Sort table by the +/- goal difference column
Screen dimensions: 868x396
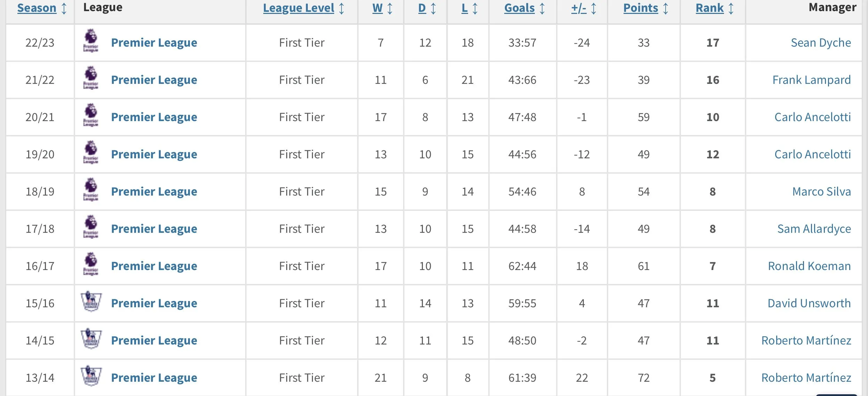click(579, 8)
